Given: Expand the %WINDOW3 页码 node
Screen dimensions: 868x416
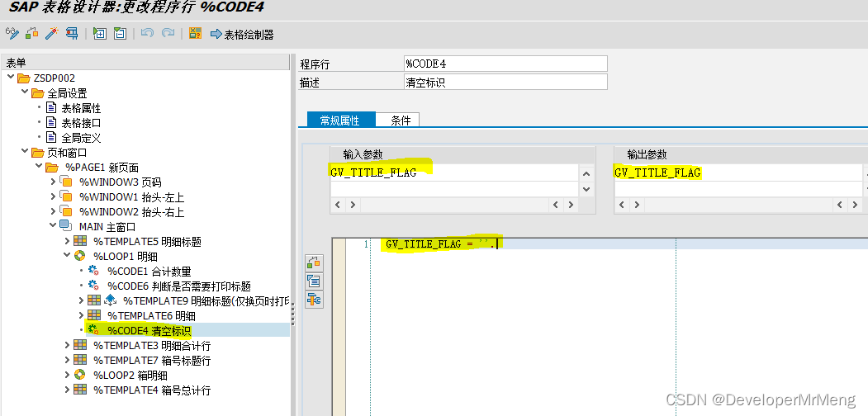Looking at the screenshot, I should 53,182.
